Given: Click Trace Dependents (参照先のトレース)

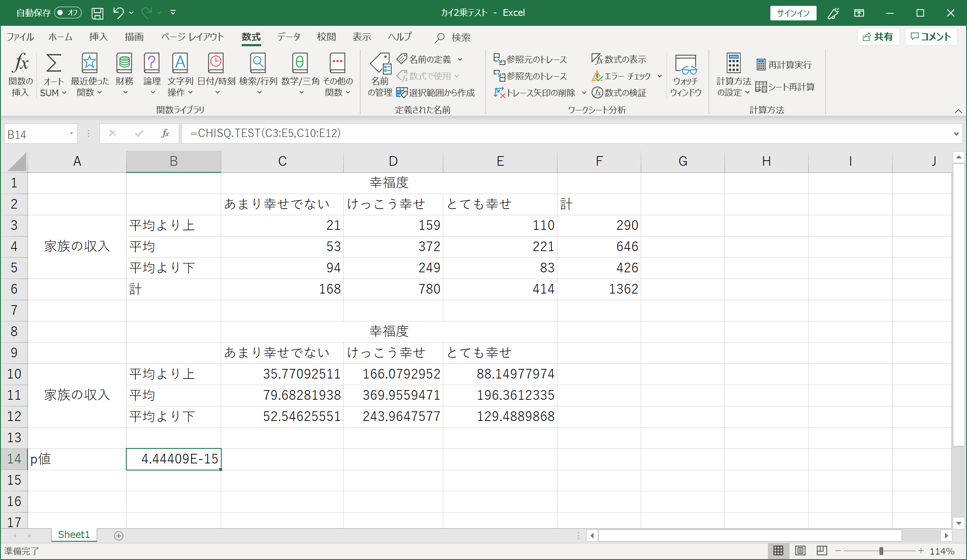Looking at the screenshot, I should [x=530, y=76].
